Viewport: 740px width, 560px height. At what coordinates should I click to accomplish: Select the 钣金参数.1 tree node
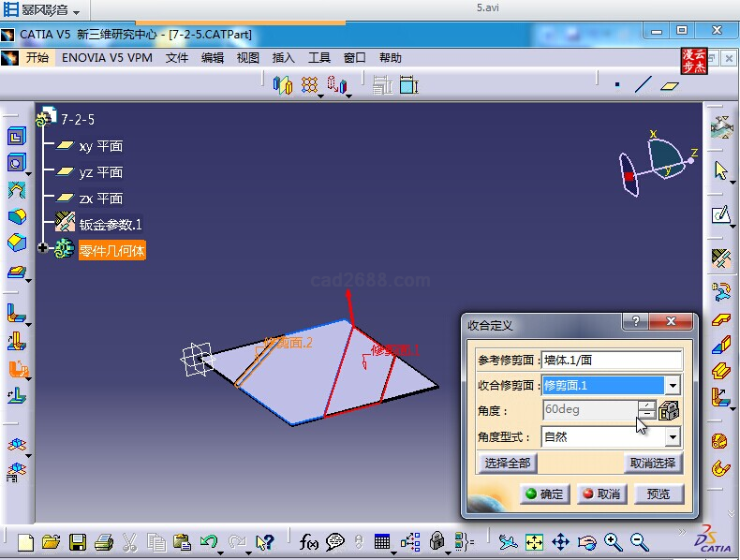click(110, 225)
